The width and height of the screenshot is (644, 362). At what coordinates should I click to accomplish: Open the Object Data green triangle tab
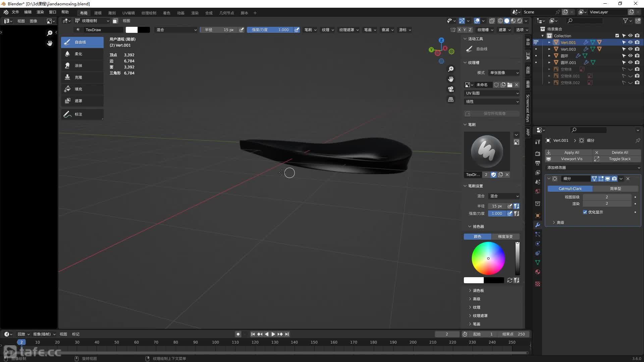point(538,262)
